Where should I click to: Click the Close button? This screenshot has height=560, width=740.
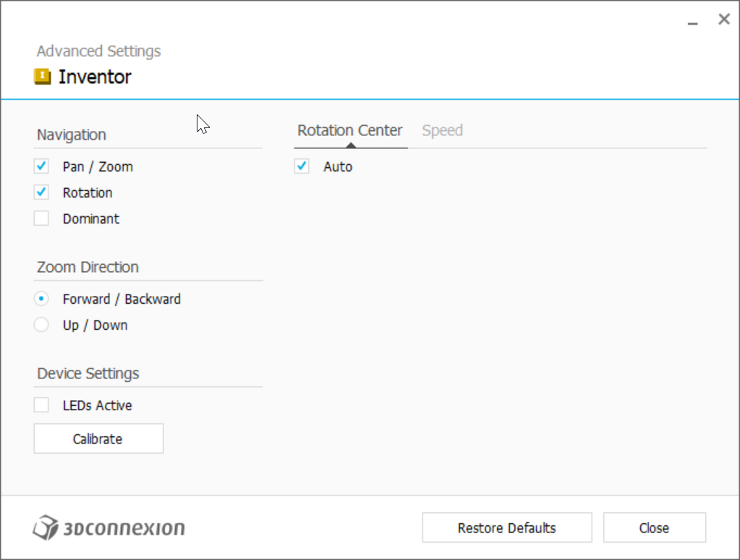point(655,527)
